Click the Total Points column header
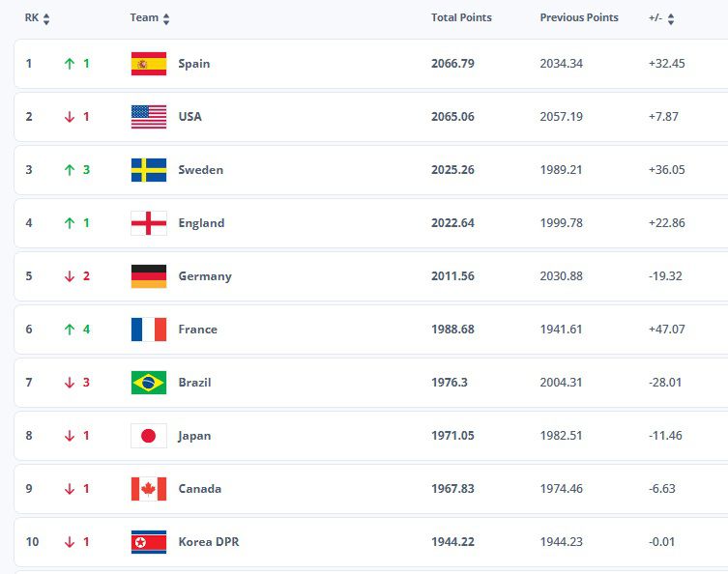The width and height of the screenshot is (728, 574). tap(461, 17)
